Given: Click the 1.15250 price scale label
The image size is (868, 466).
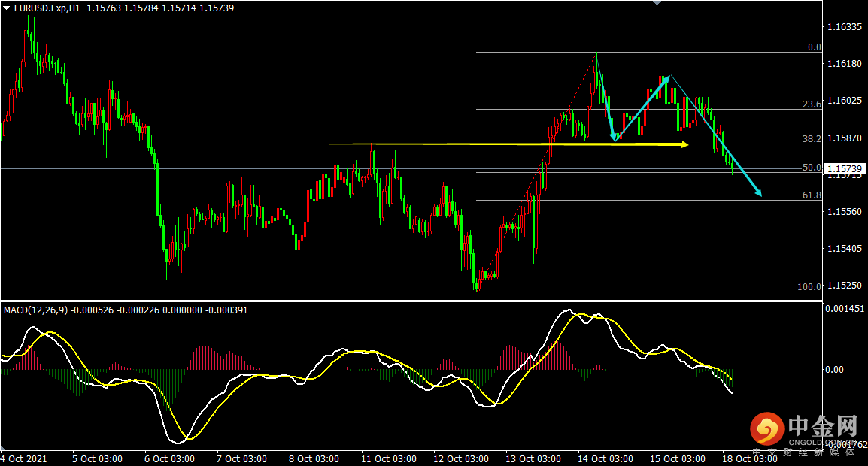Looking at the screenshot, I should pos(844,286).
